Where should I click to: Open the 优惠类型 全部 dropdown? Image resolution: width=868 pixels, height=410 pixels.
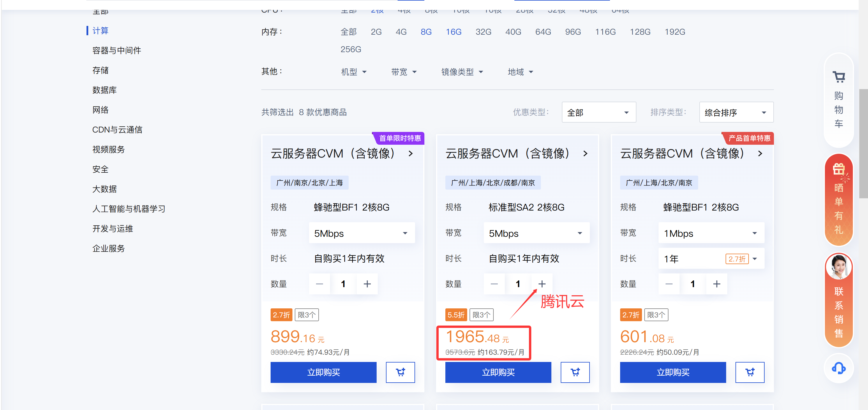(599, 112)
